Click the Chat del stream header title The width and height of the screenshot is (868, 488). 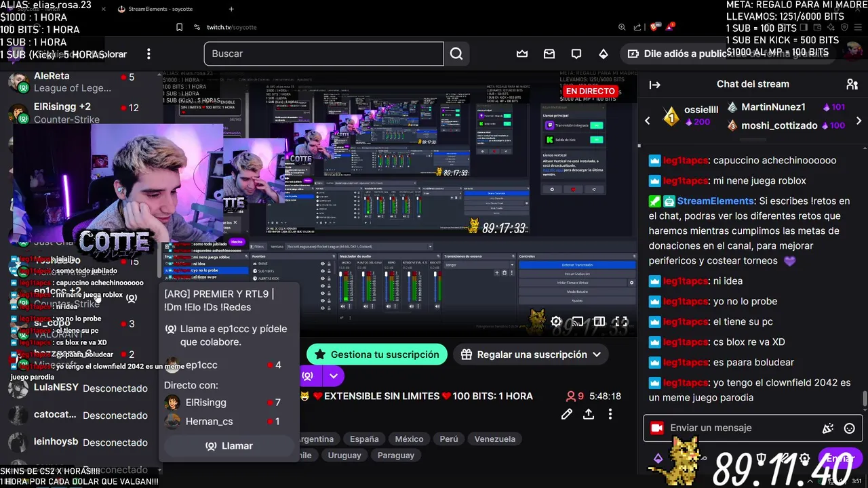point(753,84)
